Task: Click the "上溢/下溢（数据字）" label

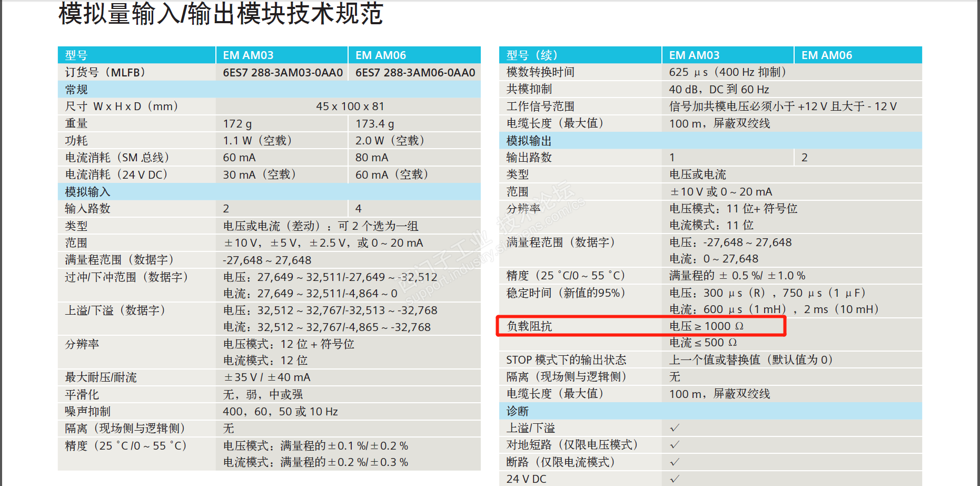Action: (115, 310)
